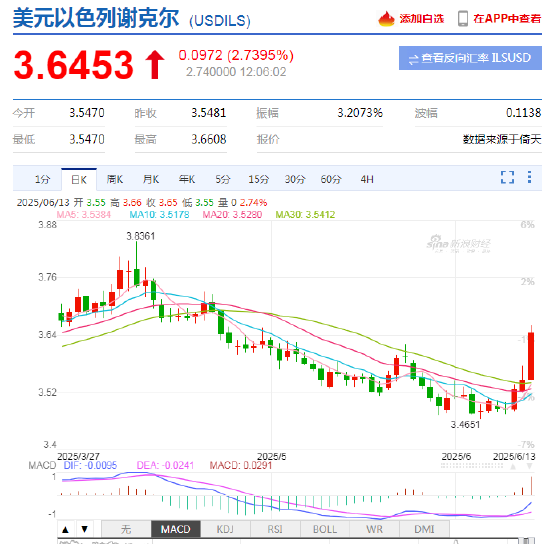Switch to the 5分 tab
Image resolution: width=550 pixels, height=544 pixels.
[x=223, y=180]
